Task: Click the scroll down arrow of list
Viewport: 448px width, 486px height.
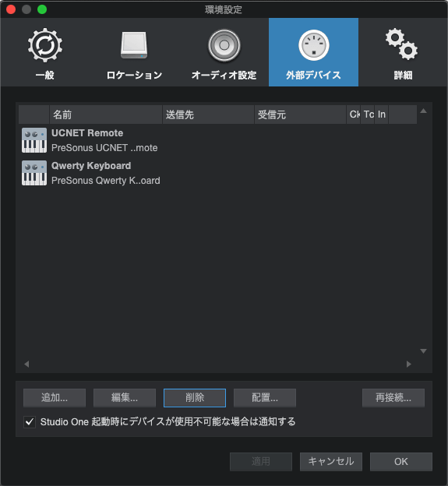Action: pyautogui.click(x=423, y=351)
